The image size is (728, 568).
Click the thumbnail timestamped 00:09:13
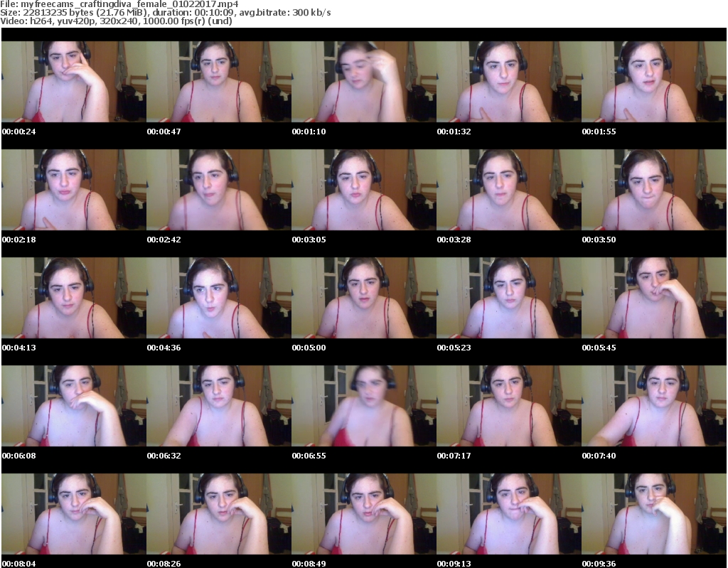509,514
